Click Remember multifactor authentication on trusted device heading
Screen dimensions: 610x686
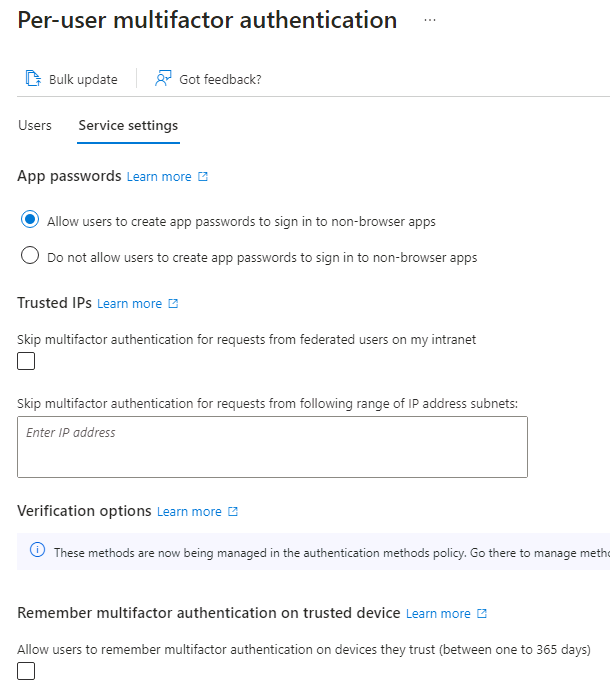(x=209, y=612)
